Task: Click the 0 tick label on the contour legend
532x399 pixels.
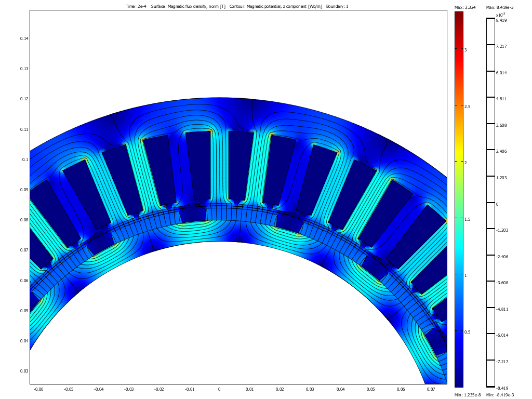Action: click(497, 204)
